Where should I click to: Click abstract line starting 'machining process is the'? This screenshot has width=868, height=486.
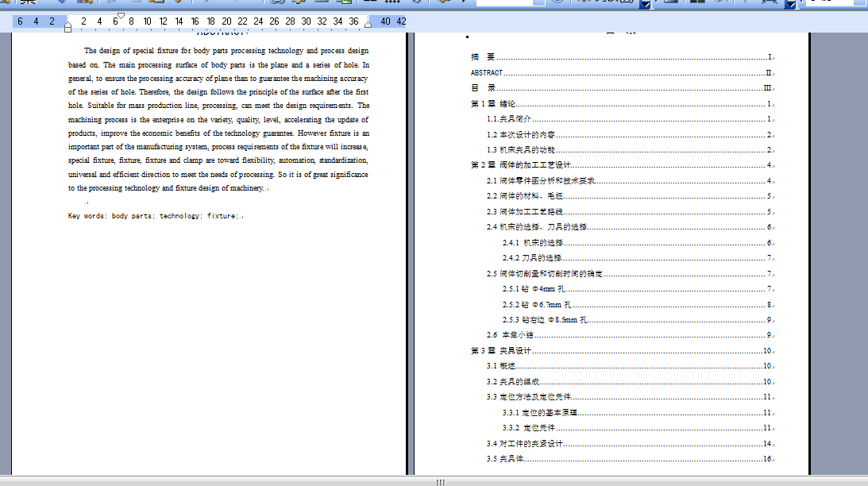[x=218, y=120]
